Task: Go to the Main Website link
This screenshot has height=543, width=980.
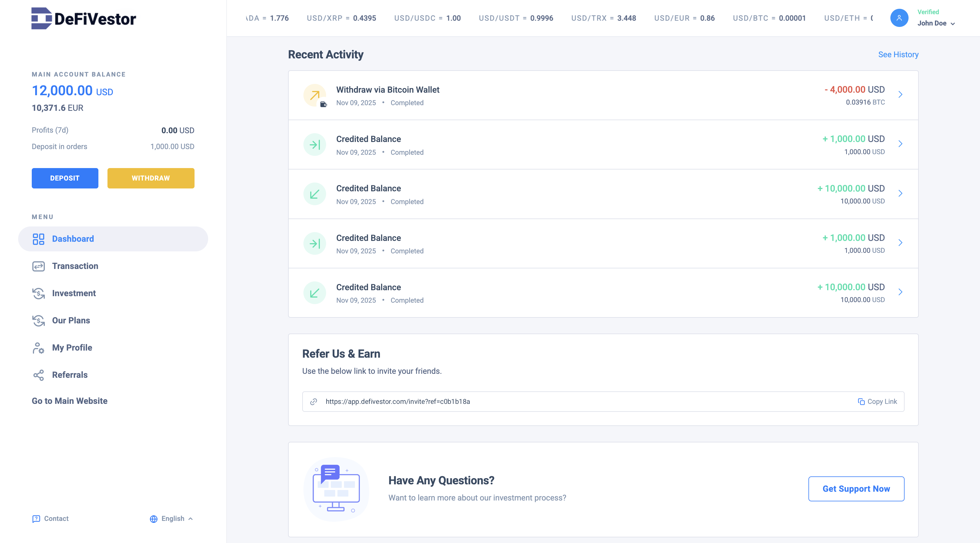Action: [70, 401]
